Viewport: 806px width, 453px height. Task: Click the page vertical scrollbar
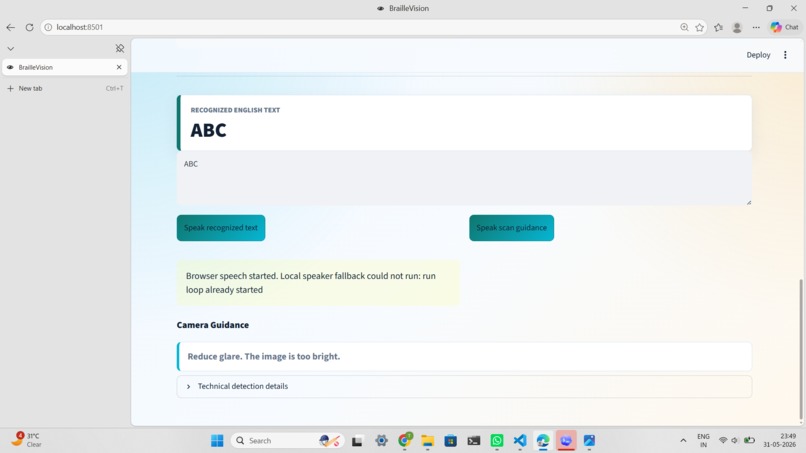tap(801, 350)
